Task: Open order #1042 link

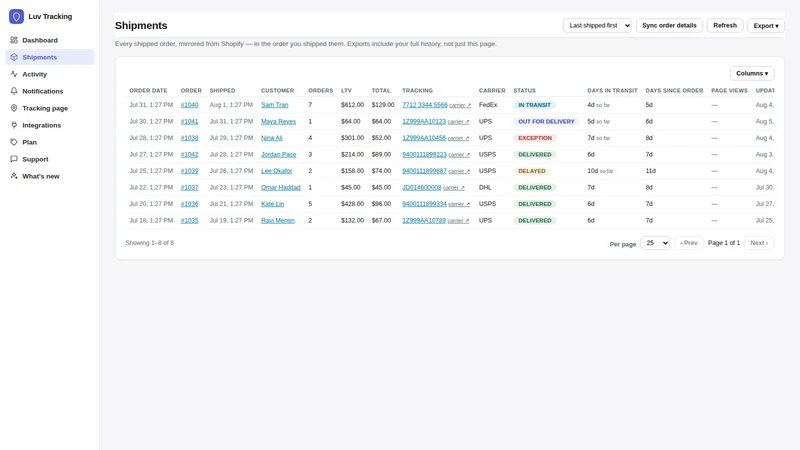Action: 189,155
